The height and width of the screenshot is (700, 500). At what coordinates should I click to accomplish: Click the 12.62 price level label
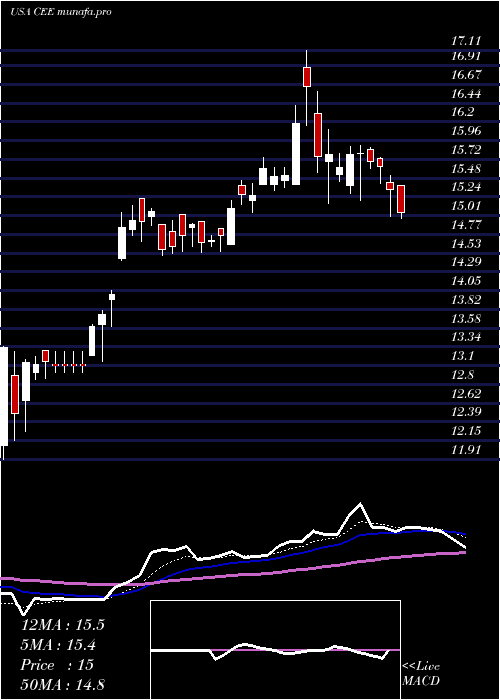coord(466,393)
